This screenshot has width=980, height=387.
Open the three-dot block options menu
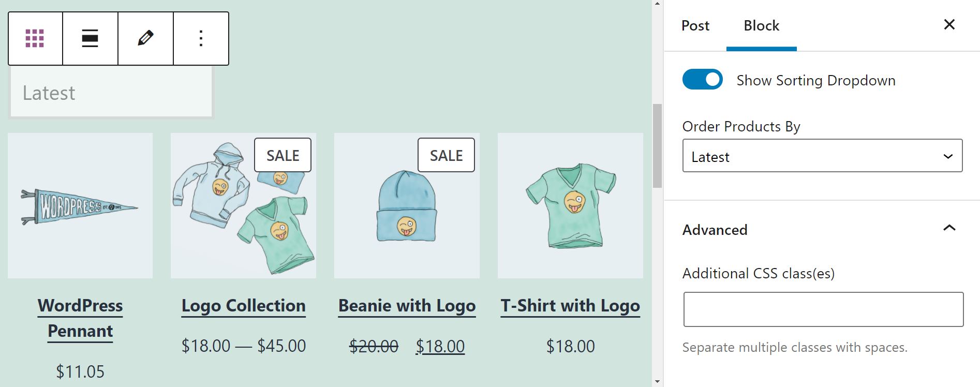point(201,38)
